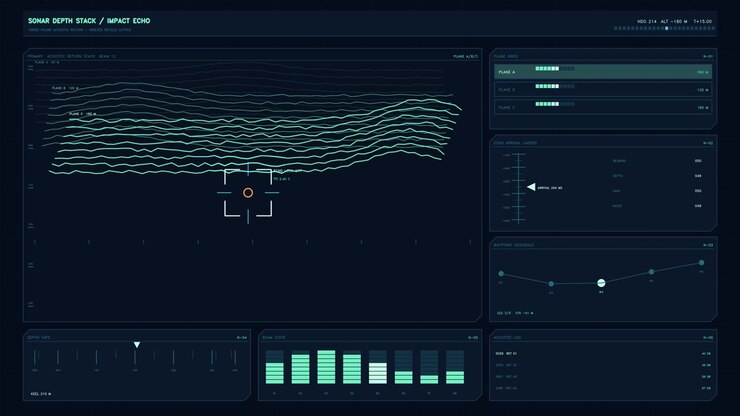Click the 'SONAR DEPTH STACK / IMPACT ECHO' title
Viewport: 740px width, 416px height.
[x=89, y=21]
